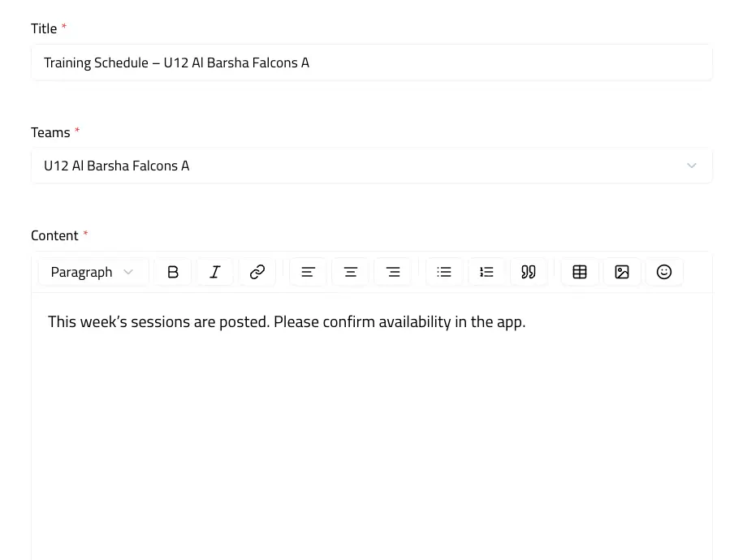
Task: Format text as a blockquote
Action: [529, 272]
